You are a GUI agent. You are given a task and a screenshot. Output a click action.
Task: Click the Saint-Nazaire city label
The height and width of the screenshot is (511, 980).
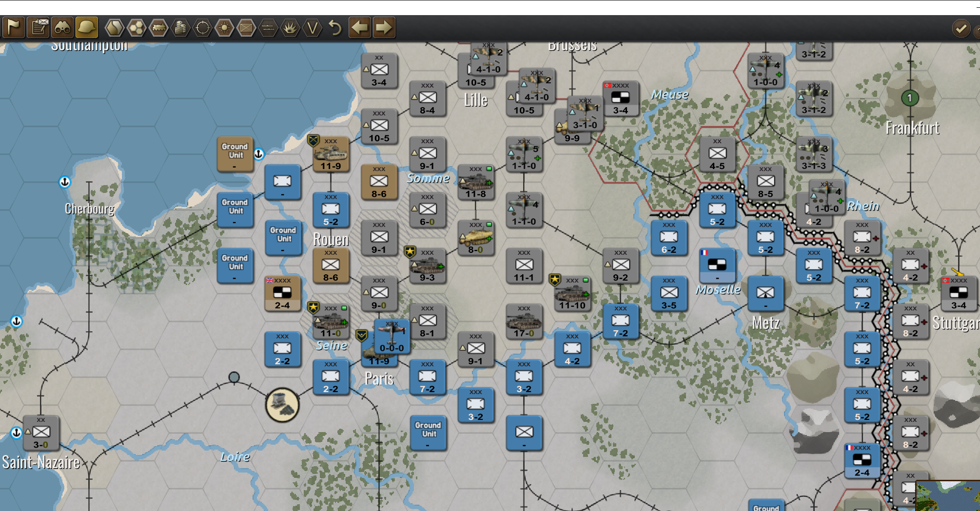[41, 462]
